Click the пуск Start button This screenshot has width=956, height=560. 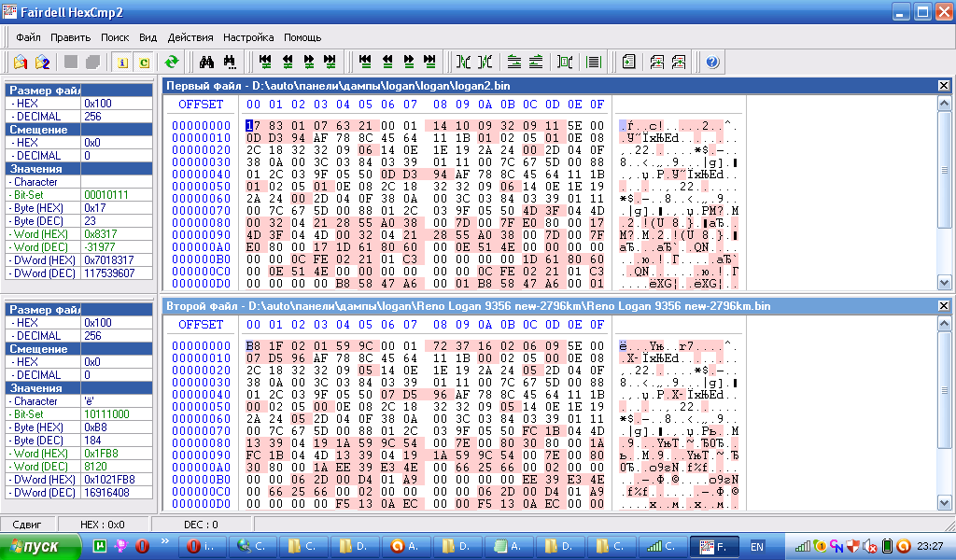coord(40,546)
